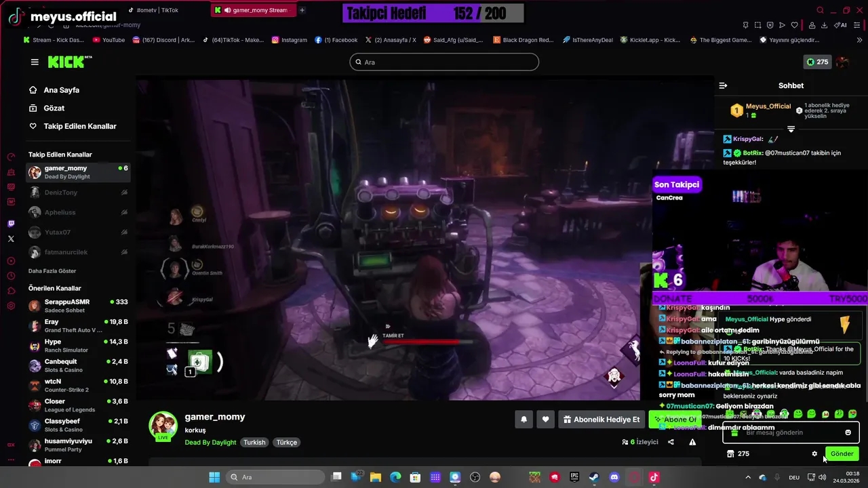Screen dimensions: 868x488
Task: Click the Windows Start button
Action: [x=214, y=477]
